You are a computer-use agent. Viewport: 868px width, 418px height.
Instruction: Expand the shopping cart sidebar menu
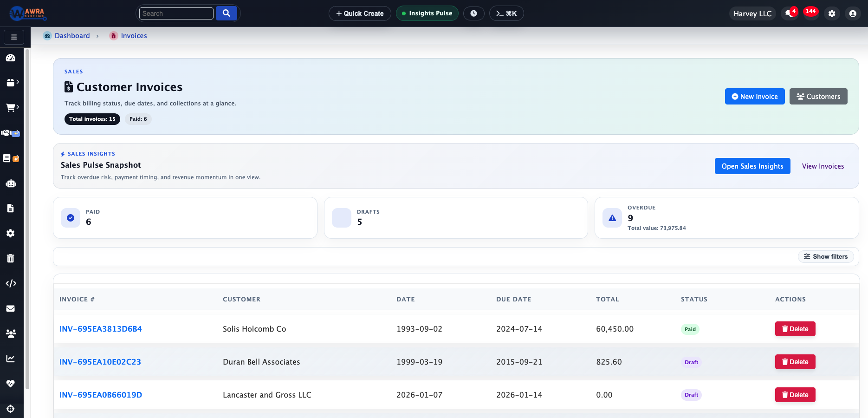pos(12,108)
